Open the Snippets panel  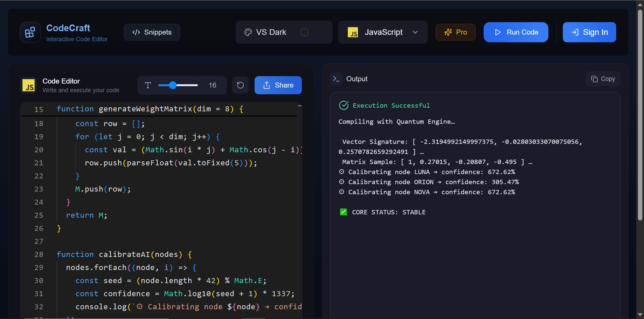[152, 32]
